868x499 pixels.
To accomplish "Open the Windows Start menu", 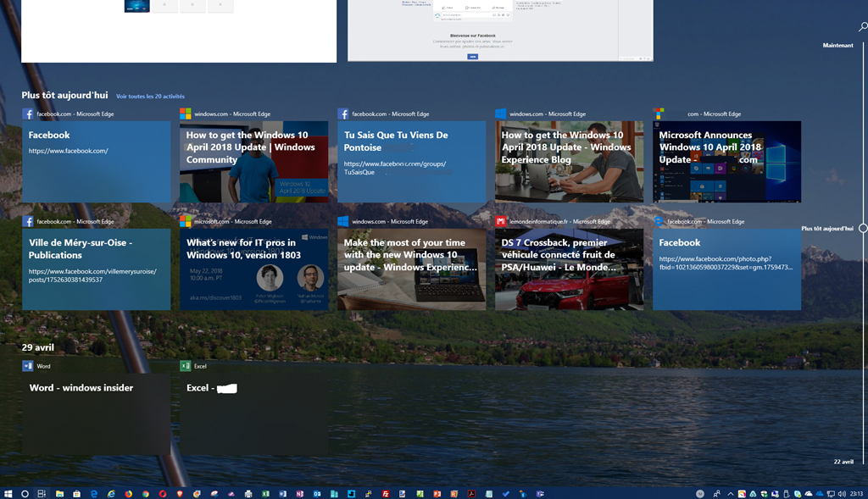I will pyautogui.click(x=8, y=493).
